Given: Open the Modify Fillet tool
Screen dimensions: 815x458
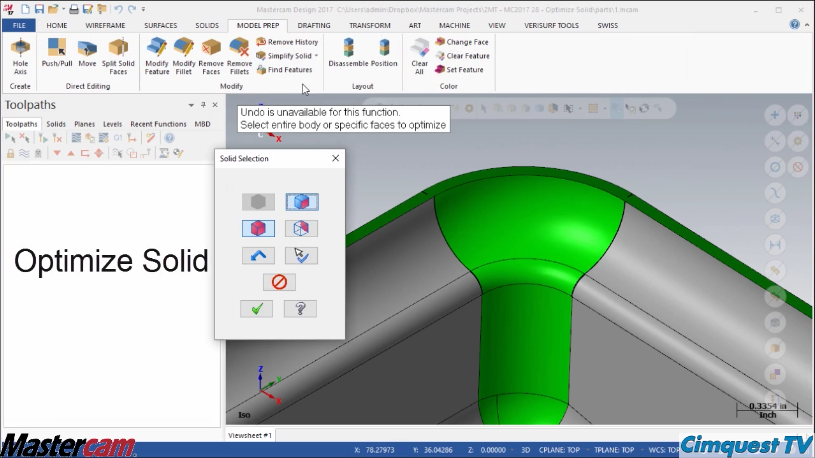Looking at the screenshot, I should click(x=183, y=56).
